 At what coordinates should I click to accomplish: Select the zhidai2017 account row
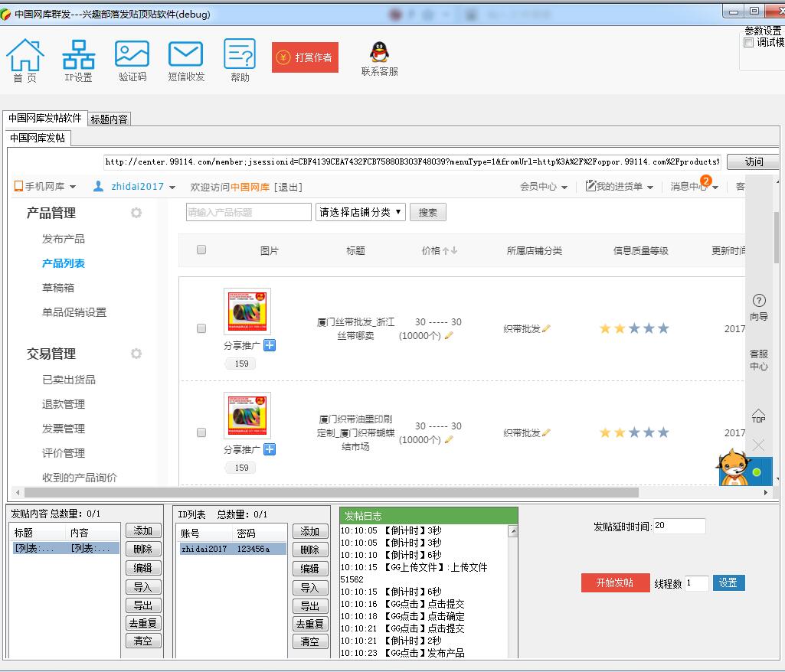pos(232,549)
